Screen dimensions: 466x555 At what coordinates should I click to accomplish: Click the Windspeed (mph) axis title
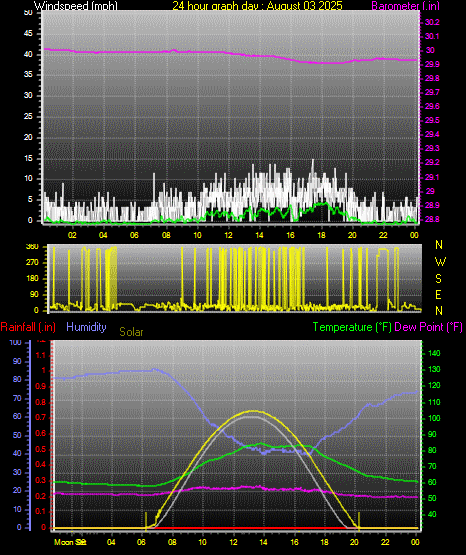point(76,6)
